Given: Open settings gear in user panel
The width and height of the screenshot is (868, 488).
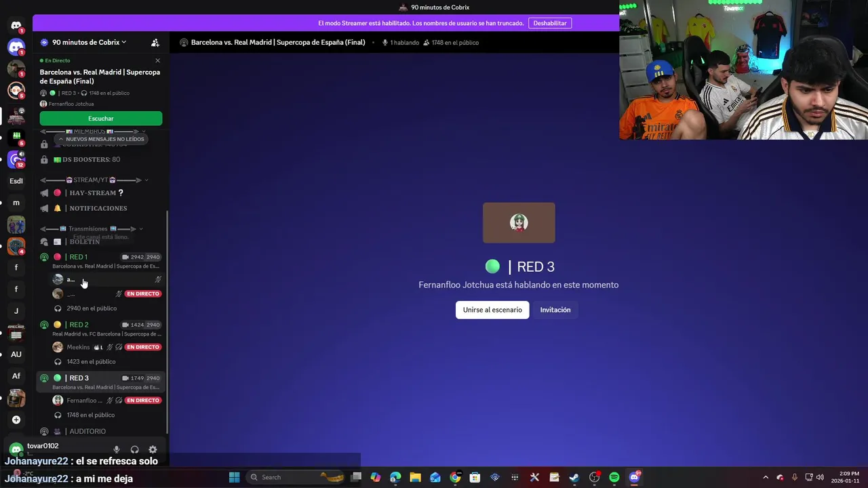Looking at the screenshot, I should pos(153,449).
